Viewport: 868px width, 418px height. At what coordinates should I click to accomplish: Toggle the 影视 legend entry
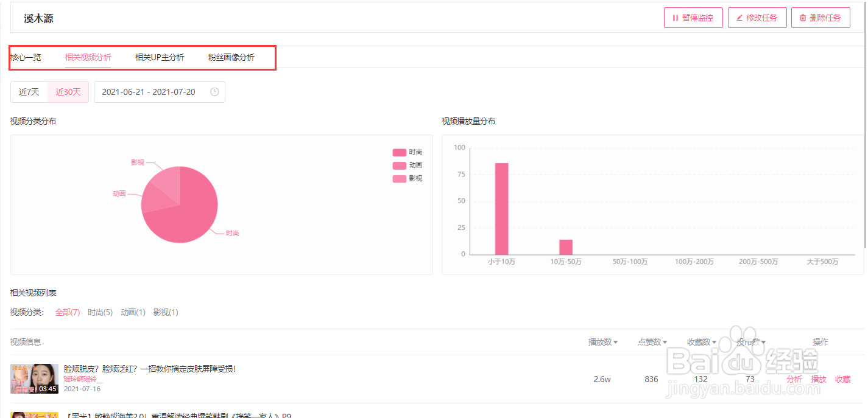coord(408,179)
